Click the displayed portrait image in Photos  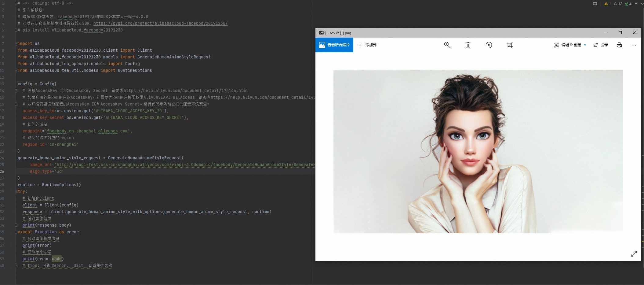pos(478,152)
